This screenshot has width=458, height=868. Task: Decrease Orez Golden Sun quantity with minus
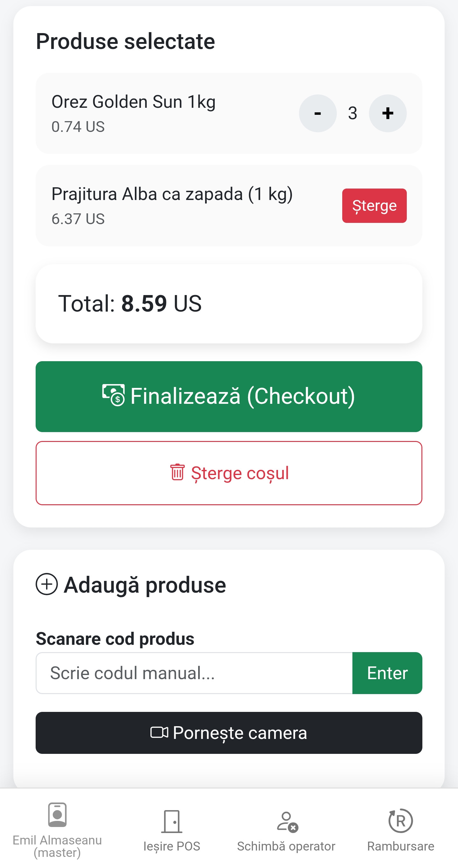[x=317, y=113]
